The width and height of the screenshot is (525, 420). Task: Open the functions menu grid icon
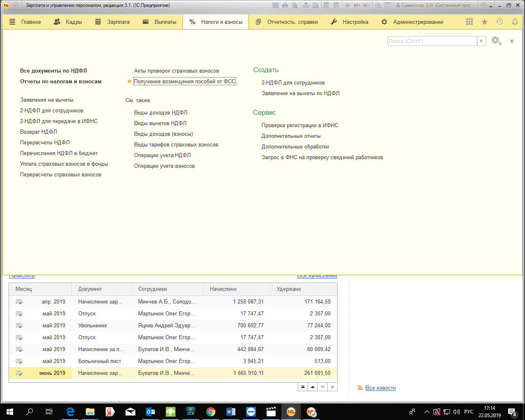tap(470, 22)
